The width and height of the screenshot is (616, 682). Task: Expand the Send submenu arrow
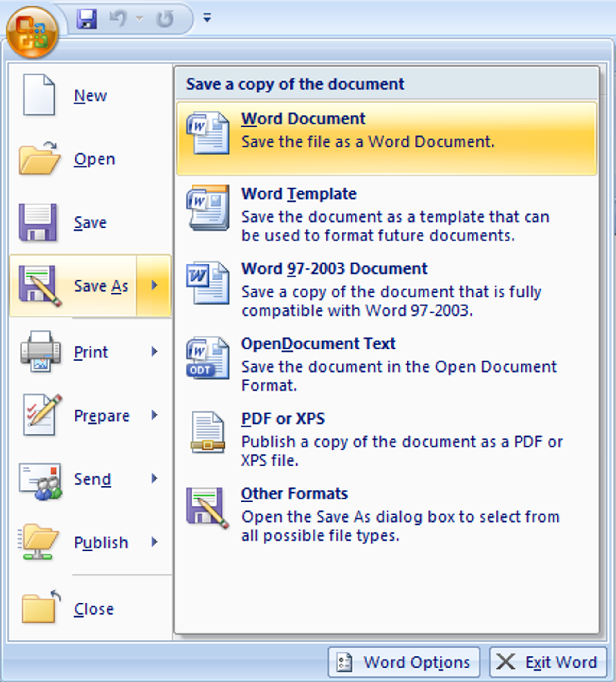coord(154,478)
